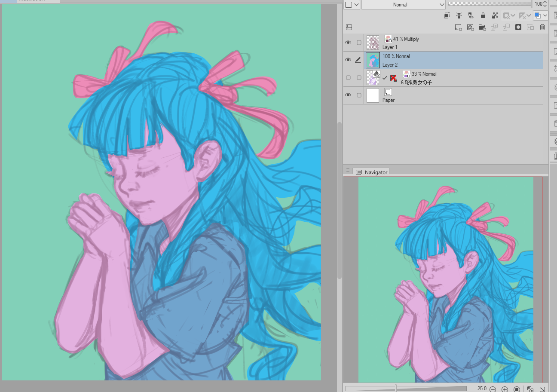Hide Layer 1 with its eye icon
557x392 pixels.
(348, 43)
